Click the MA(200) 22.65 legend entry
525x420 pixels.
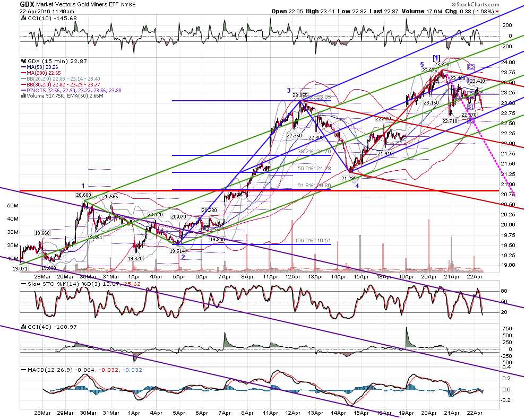[40, 73]
